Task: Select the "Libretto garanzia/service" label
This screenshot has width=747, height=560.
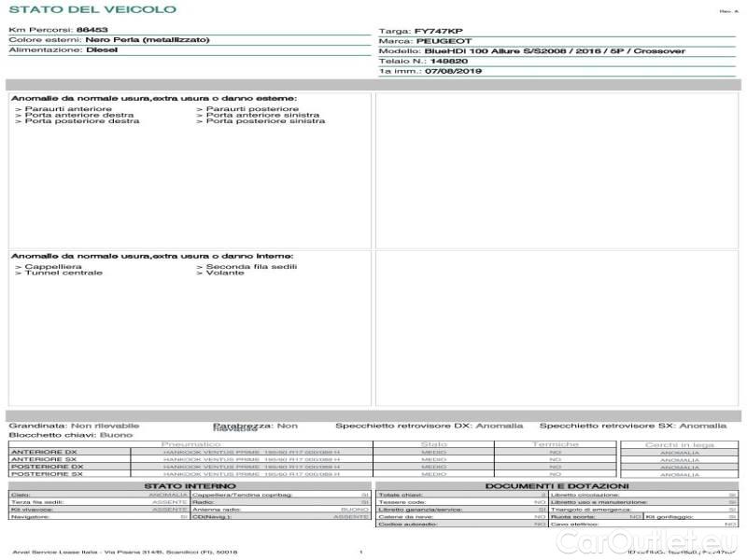Action: (x=420, y=510)
